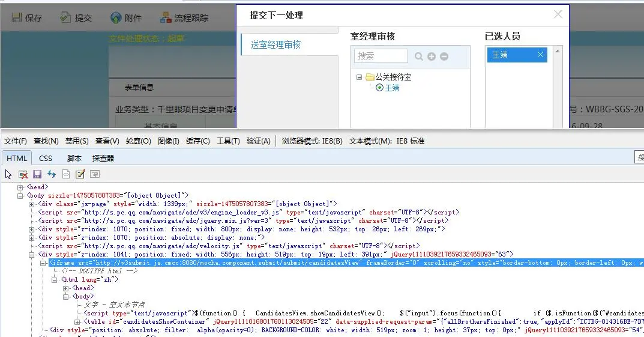Switch to the 脚本 tab
644x337 pixels.
coord(74,158)
